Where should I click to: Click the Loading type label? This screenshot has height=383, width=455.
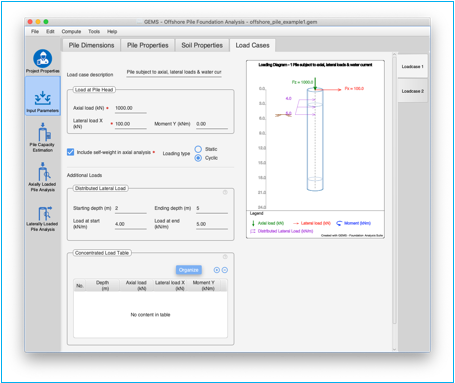[176, 154]
